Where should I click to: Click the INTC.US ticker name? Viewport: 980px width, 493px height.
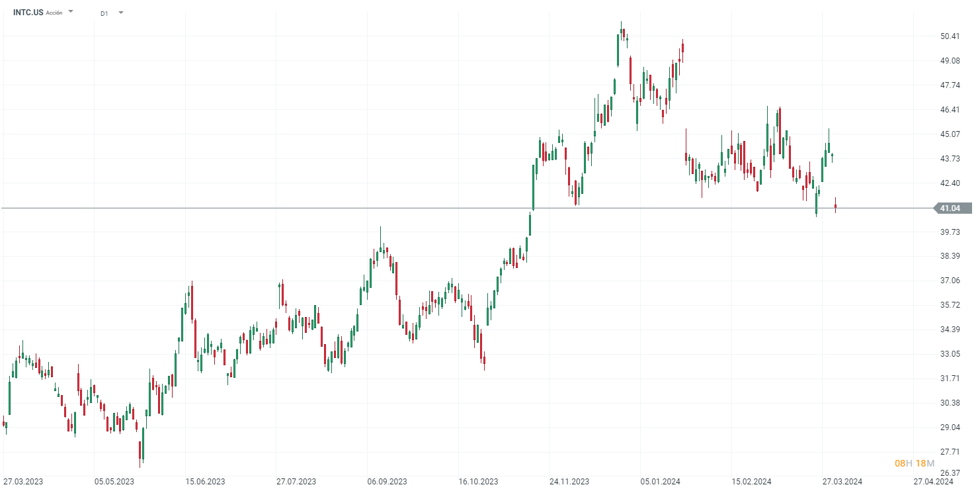click(x=28, y=13)
